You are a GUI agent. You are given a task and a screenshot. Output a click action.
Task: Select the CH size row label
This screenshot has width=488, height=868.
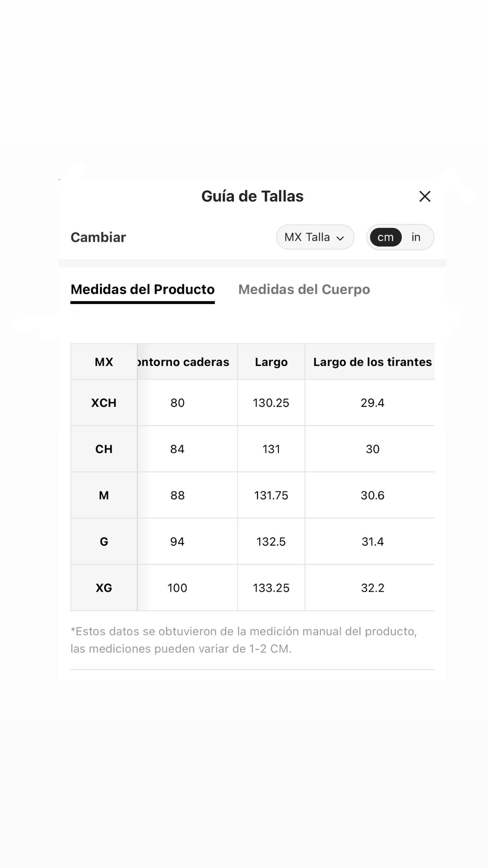click(x=104, y=449)
